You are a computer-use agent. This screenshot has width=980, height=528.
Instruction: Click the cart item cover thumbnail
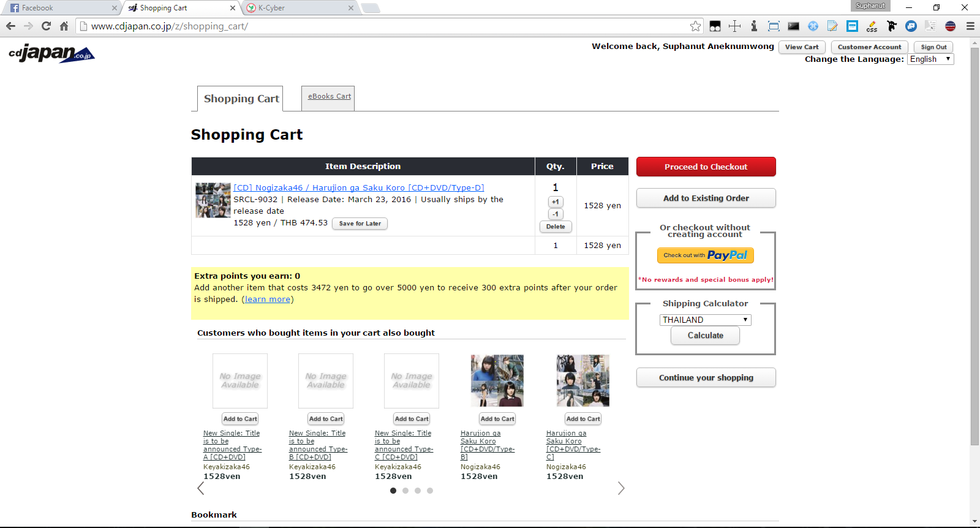point(213,200)
